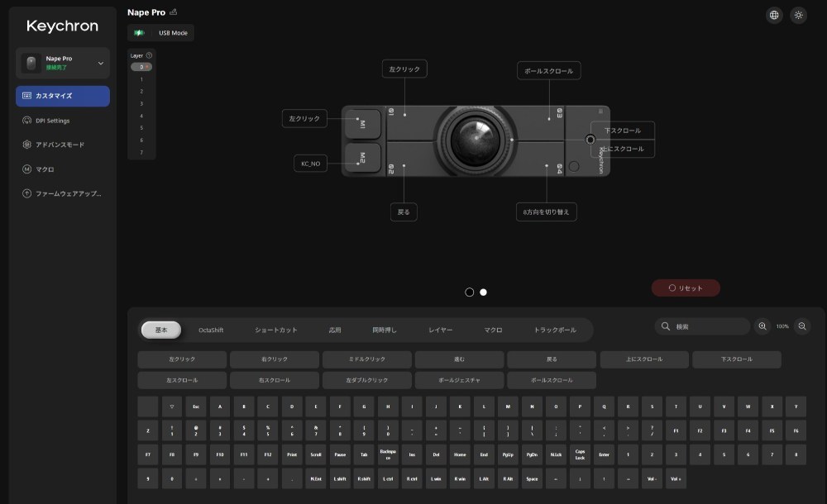Image resolution: width=827 pixels, height=504 pixels.
Task: Select the M1 button on the device image
Action: pyautogui.click(x=362, y=124)
